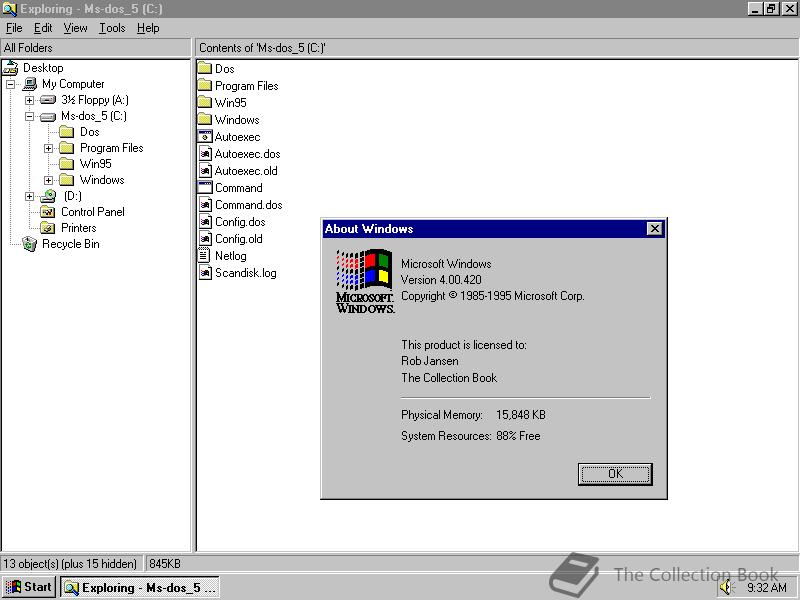
Task: Click the '845KB' status bar entry
Action: pos(165,564)
